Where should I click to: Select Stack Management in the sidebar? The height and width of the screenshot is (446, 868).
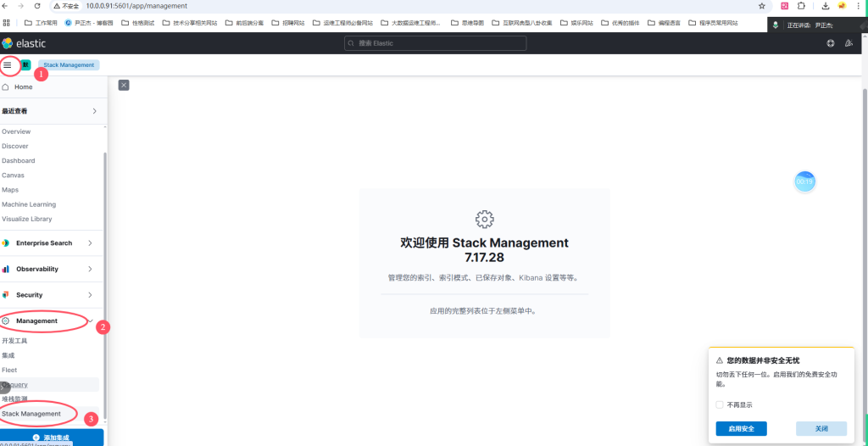31,414
